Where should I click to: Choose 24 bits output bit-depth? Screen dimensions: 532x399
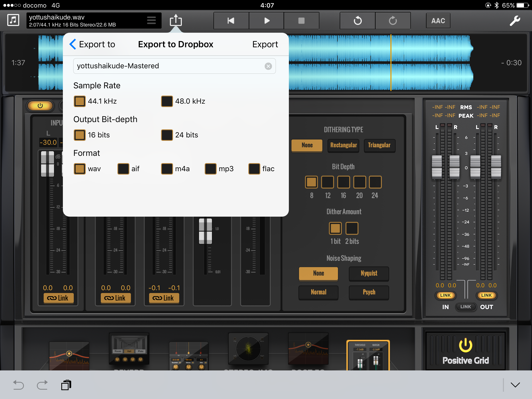click(x=167, y=135)
